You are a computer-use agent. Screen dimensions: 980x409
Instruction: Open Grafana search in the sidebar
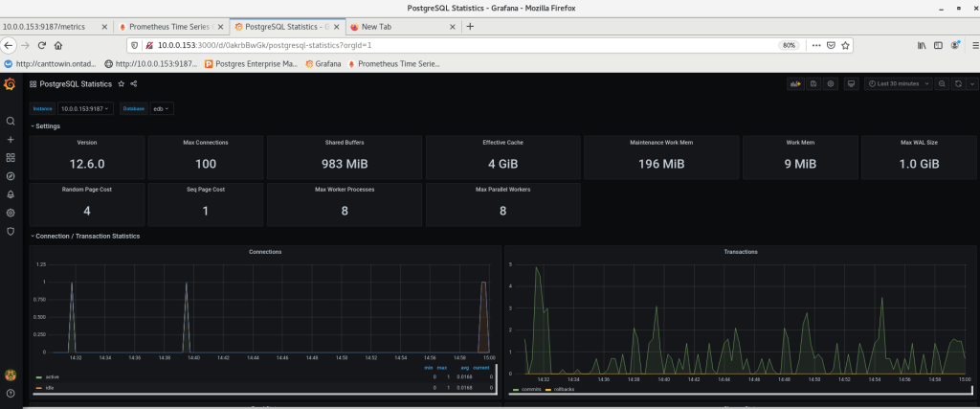pos(11,122)
